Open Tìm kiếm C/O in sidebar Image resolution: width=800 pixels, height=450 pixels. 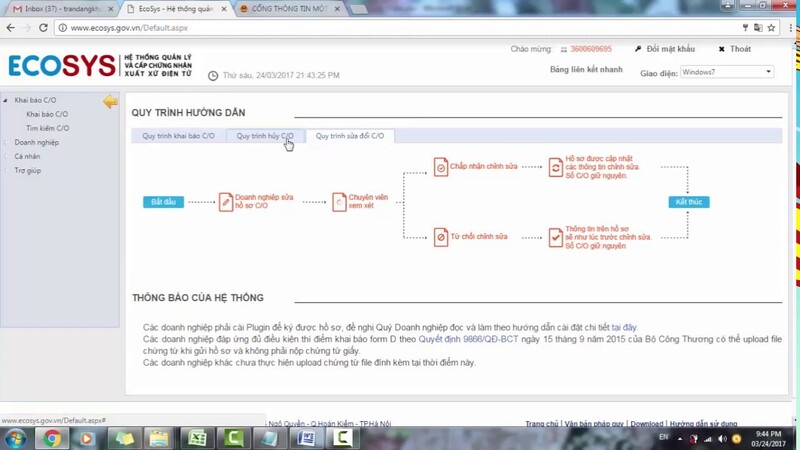click(47, 128)
